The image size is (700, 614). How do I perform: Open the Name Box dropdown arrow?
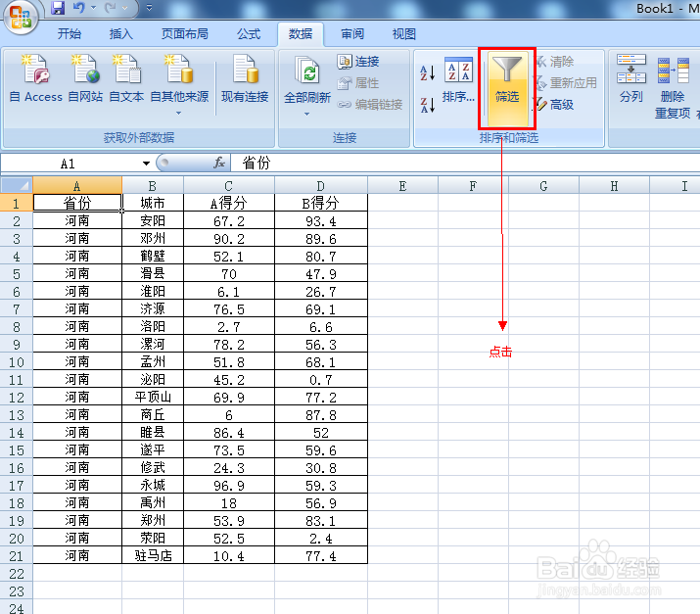click(146, 164)
